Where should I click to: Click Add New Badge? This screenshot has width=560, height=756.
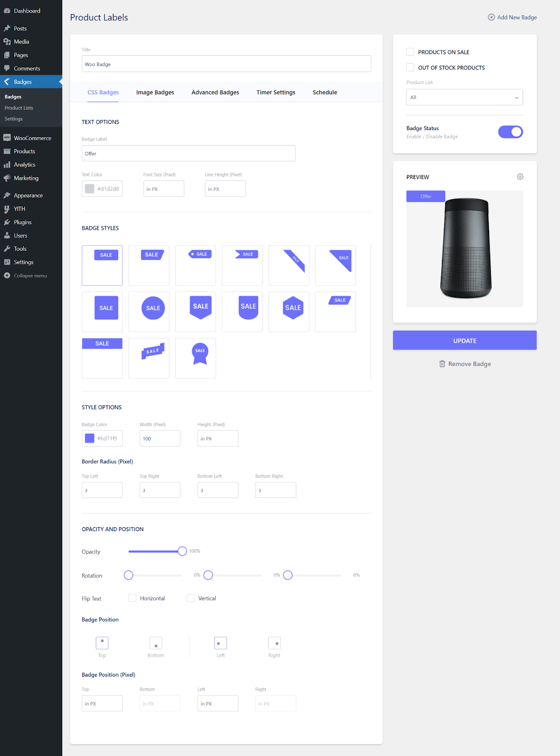[512, 17]
